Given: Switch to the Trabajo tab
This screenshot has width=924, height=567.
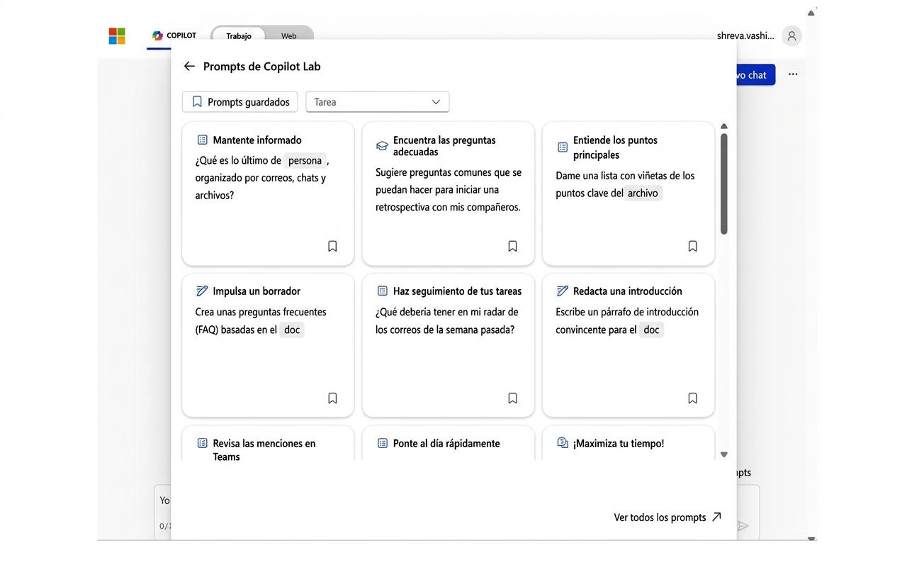Looking at the screenshot, I should click(x=239, y=36).
